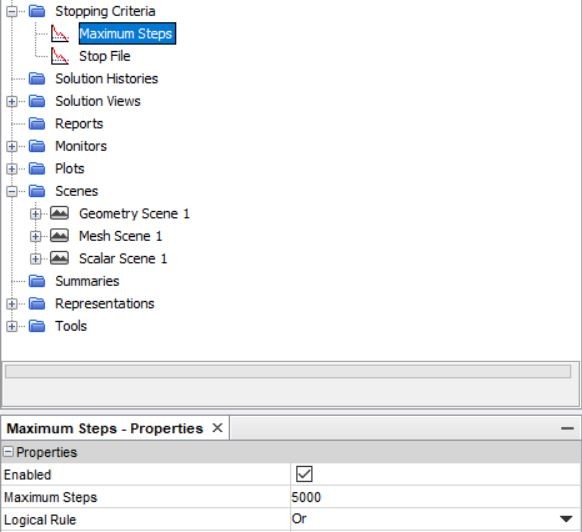Expand the Monitors folder node
582x532 pixels.
point(12,146)
